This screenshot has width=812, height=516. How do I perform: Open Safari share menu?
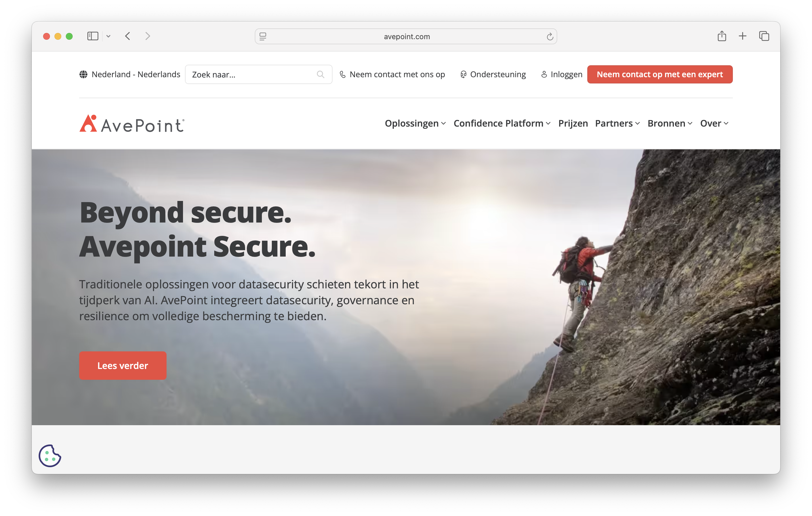coord(721,36)
